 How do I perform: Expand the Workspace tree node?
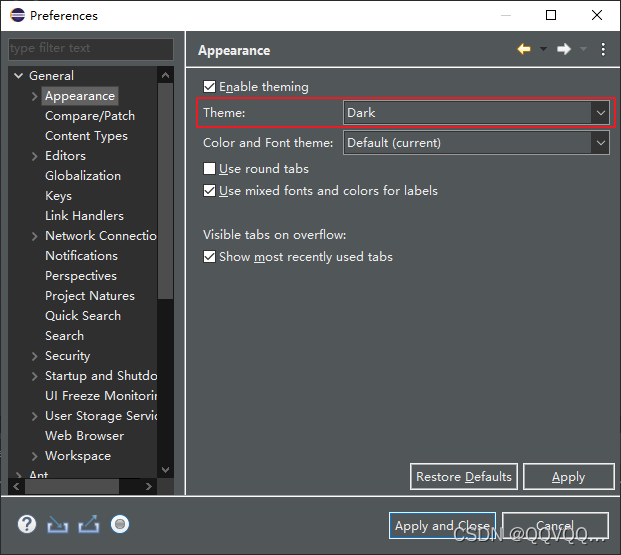pyautogui.click(x=34, y=456)
